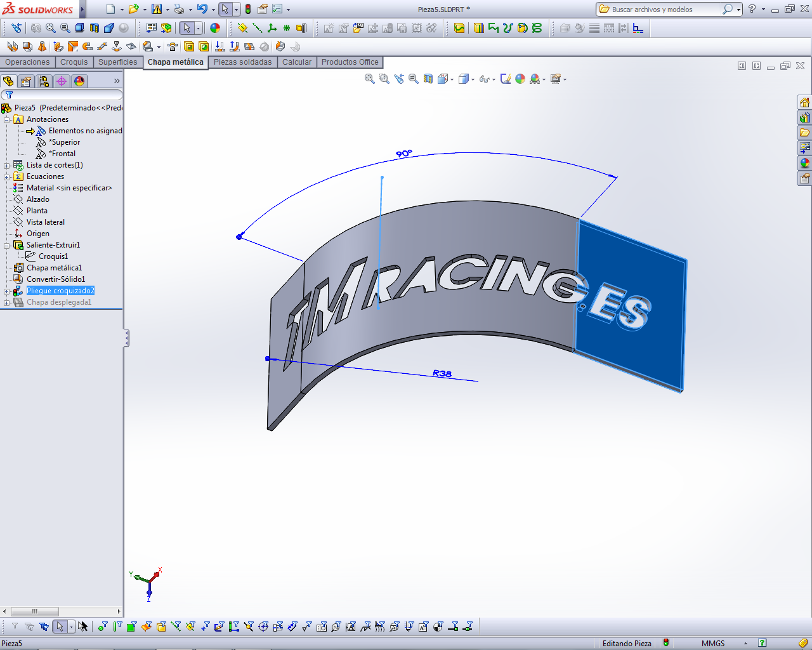This screenshot has height=650, width=812.
Task: Toggle the Apply scene color ball in viewport toolbar
Action: click(x=534, y=79)
